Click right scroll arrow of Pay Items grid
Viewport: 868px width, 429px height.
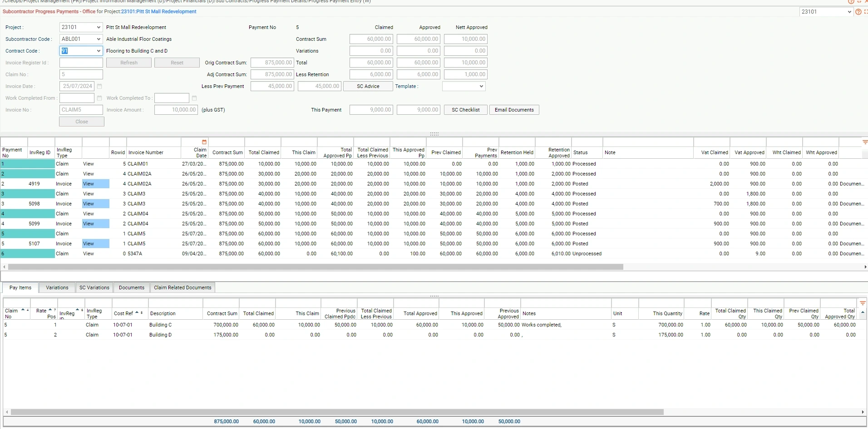(x=863, y=412)
